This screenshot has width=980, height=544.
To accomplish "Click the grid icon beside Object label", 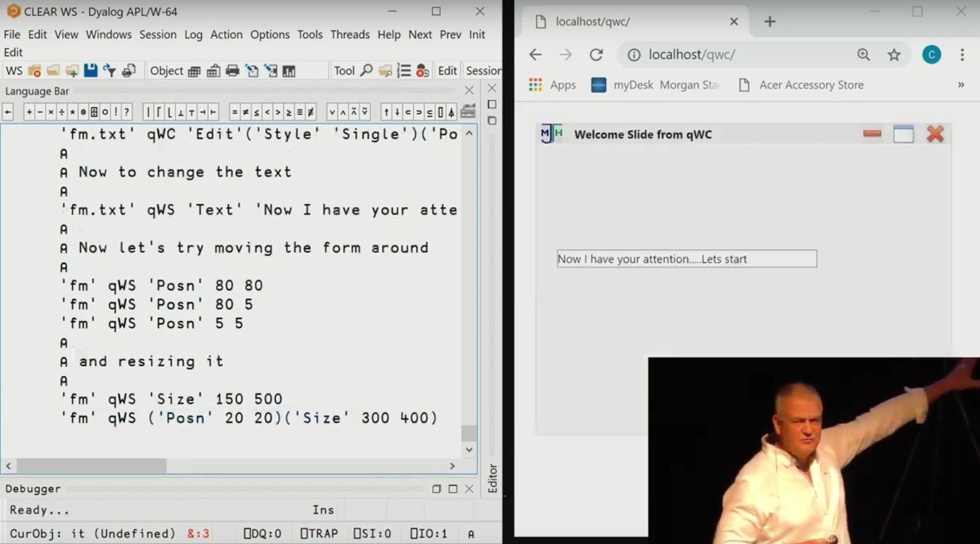I will [x=194, y=71].
